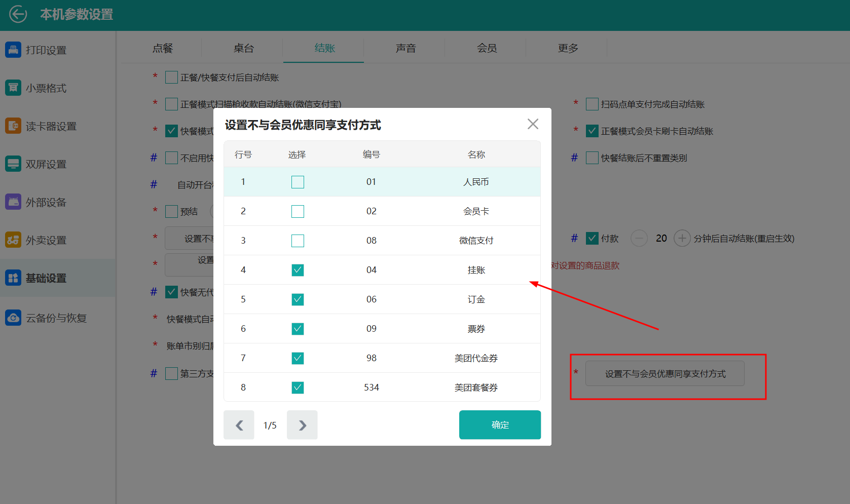
Task: Click the back arrow icon in header
Action: coord(18,14)
